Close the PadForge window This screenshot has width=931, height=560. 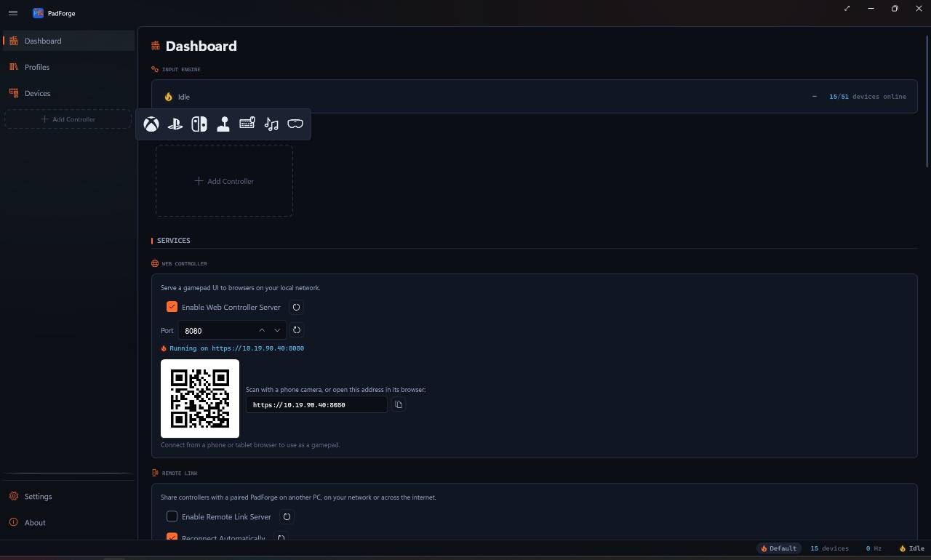(919, 9)
